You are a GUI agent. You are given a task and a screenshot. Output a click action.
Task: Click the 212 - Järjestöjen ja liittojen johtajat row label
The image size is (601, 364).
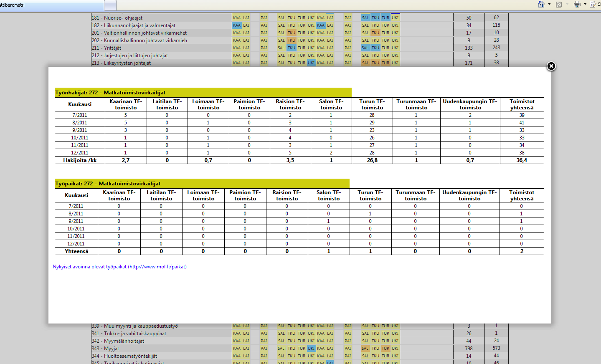tap(130, 56)
